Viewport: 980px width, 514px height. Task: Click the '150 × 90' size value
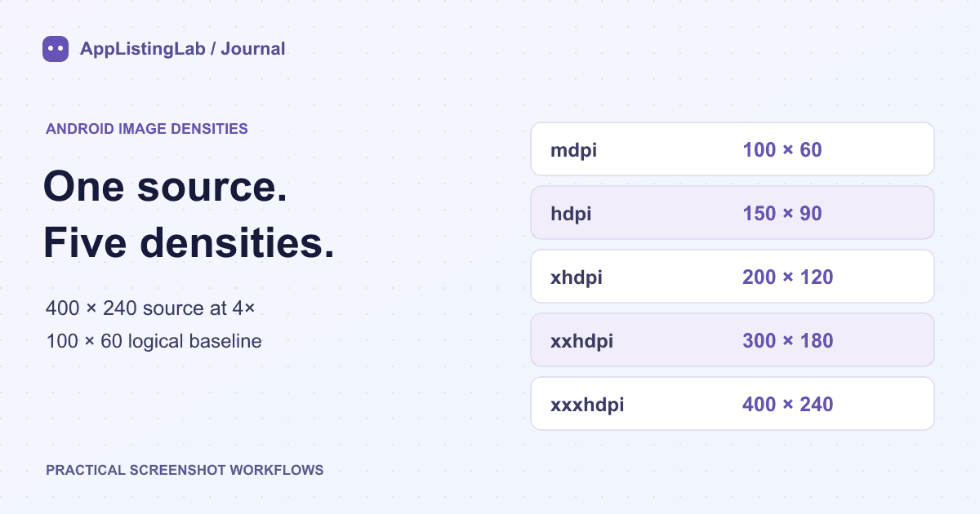(x=782, y=214)
